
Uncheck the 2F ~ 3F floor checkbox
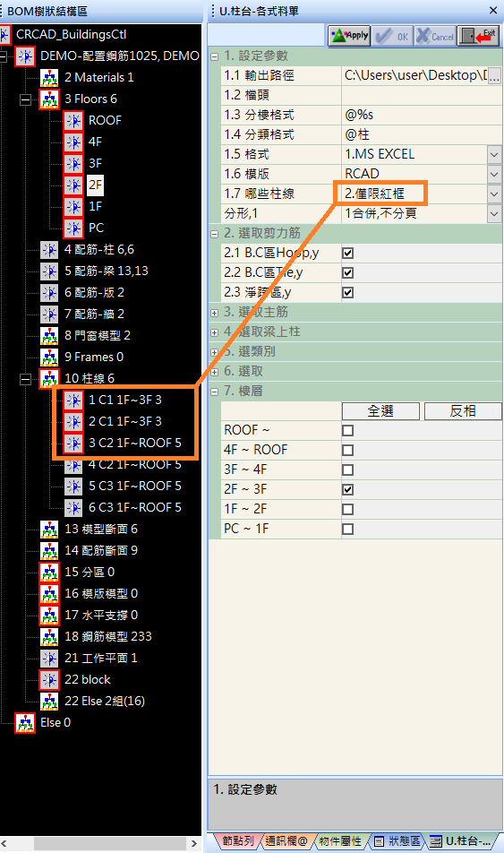point(348,489)
